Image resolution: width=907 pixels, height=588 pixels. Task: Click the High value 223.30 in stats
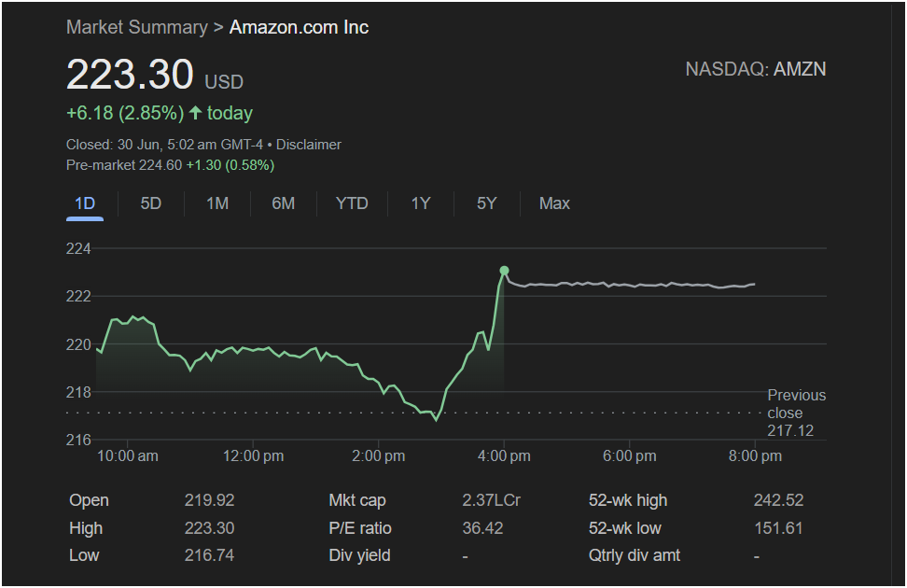pyautogui.click(x=209, y=528)
